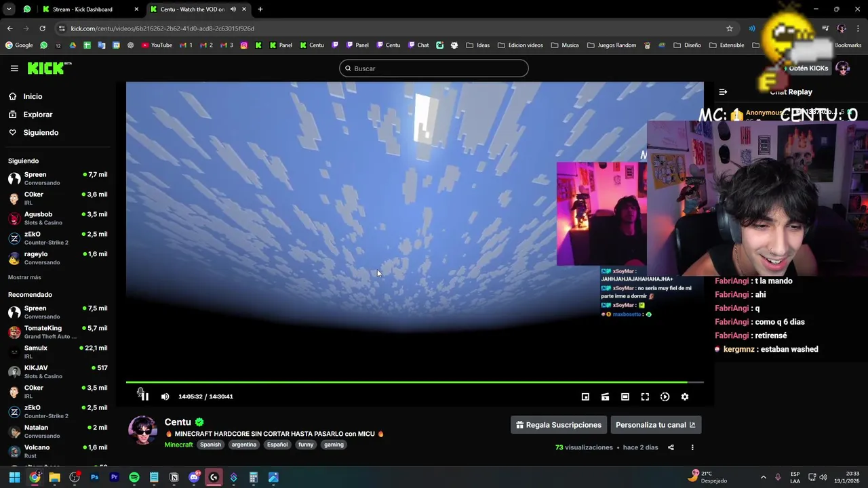Open the Minecraft category link
The image size is (868, 488).
click(178, 445)
